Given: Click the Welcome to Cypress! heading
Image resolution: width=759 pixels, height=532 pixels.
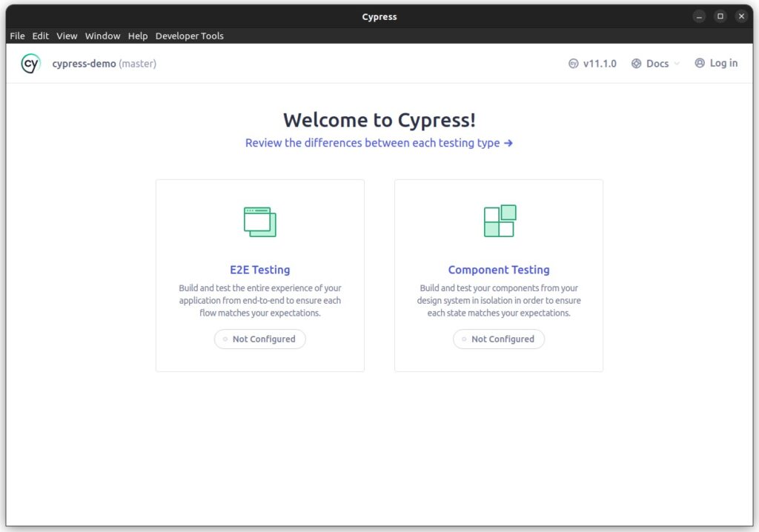Looking at the screenshot, I should pyautogui.click(x=379, y=120).
